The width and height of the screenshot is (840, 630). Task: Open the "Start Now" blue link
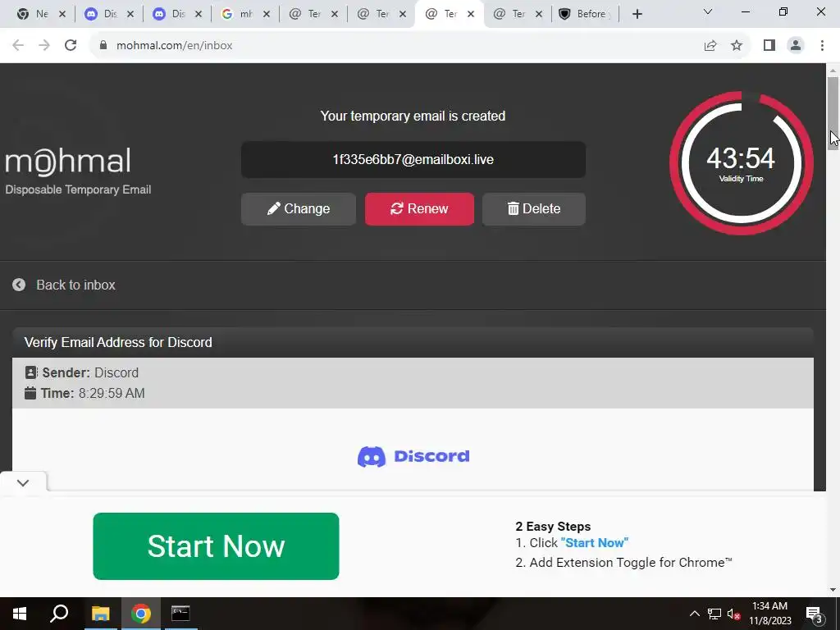[x=594, y=543]
